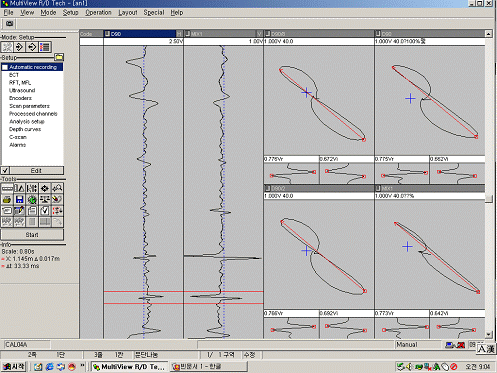The width and height of the screenshot is (497, 373).
Task: Click the first greyed waveform tool in bottom row
Action: pos(7,222)
